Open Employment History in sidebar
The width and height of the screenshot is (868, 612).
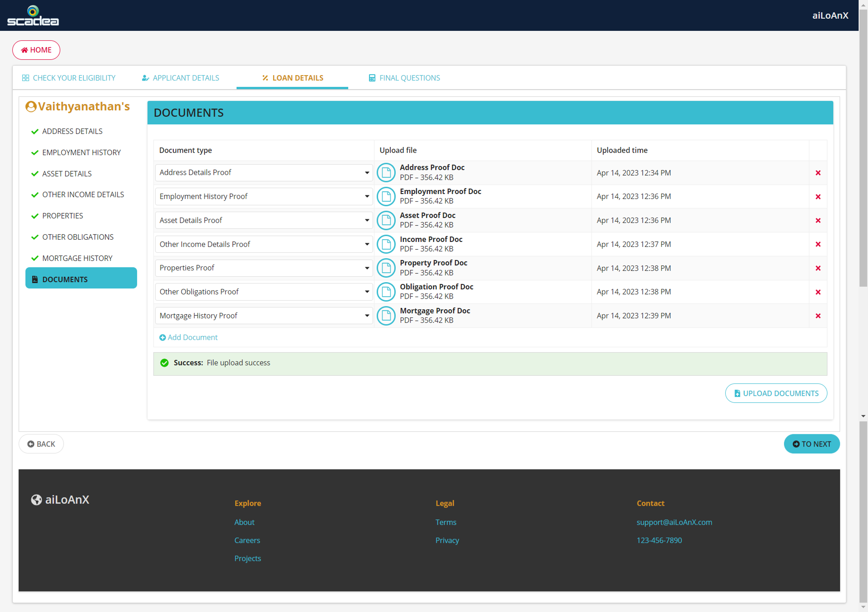pyautogui.click(x=81, y=152)
